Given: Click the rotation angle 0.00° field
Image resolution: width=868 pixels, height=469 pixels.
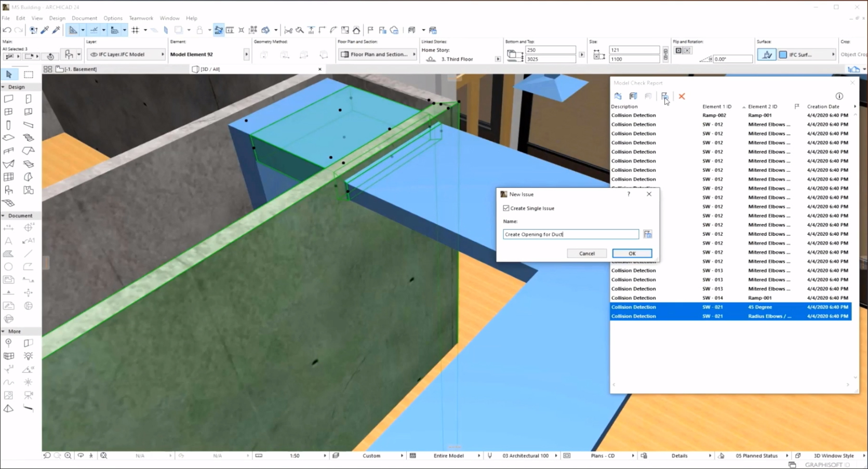Looking at the screenshot, I should pos(732,59).
